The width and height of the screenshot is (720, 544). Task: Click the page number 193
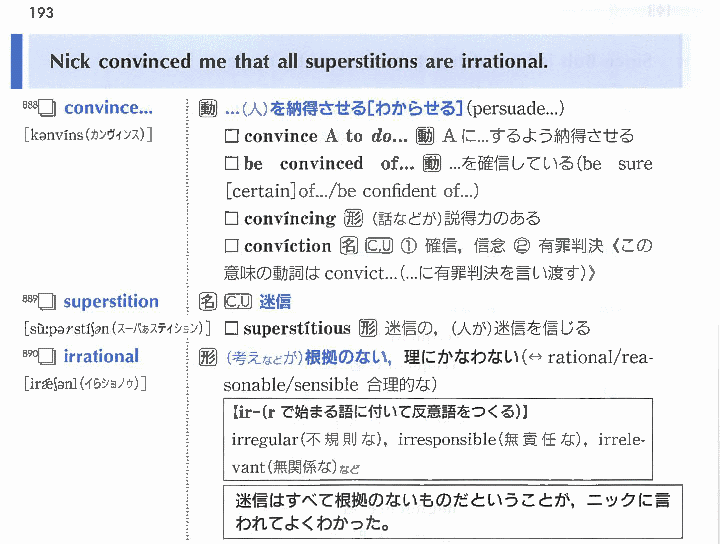tap(42, 13)
